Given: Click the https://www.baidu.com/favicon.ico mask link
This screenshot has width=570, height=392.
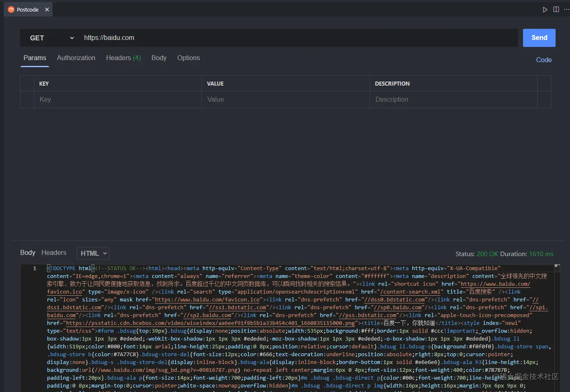Looking at the screenshot, I should (207, 300).
